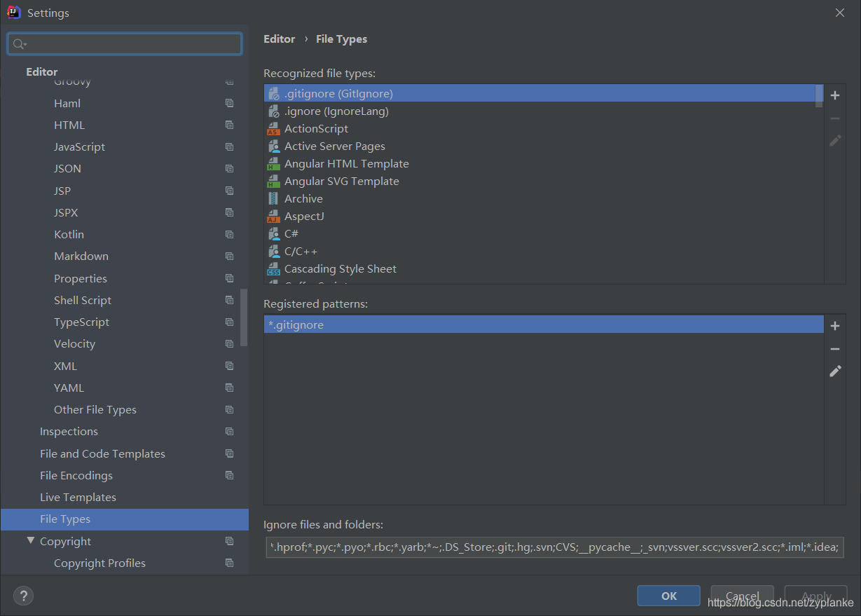861x616 pixels.
Task: Click the Ignore files and folders field
Action: point(553,547)
